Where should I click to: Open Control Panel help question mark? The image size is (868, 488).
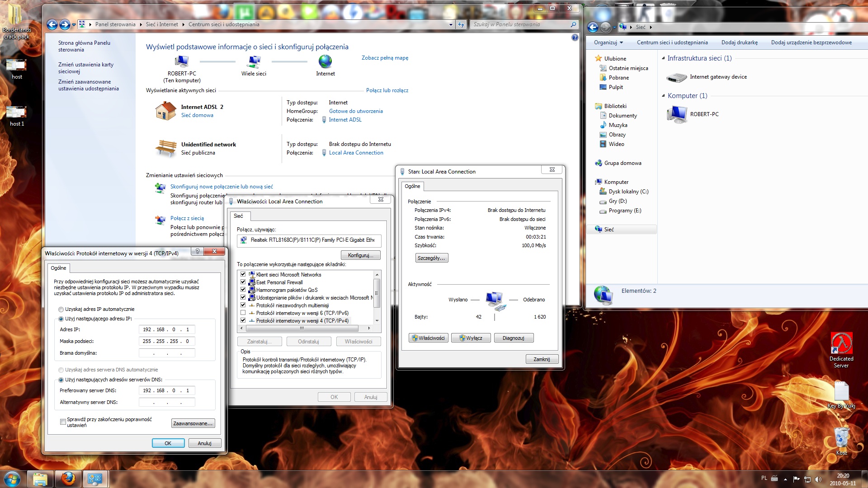[575, 38]
